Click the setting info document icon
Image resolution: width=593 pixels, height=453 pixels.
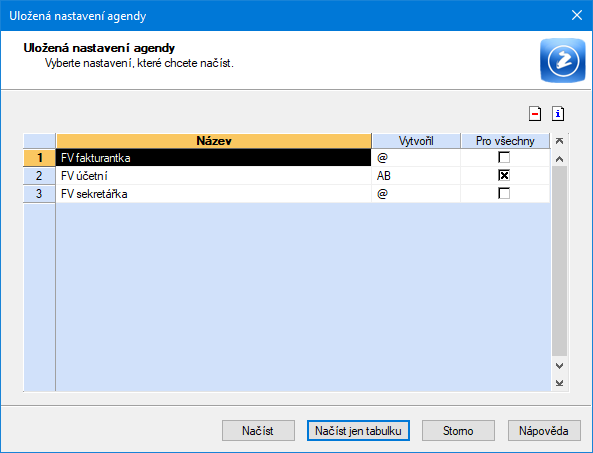(558, 114)
